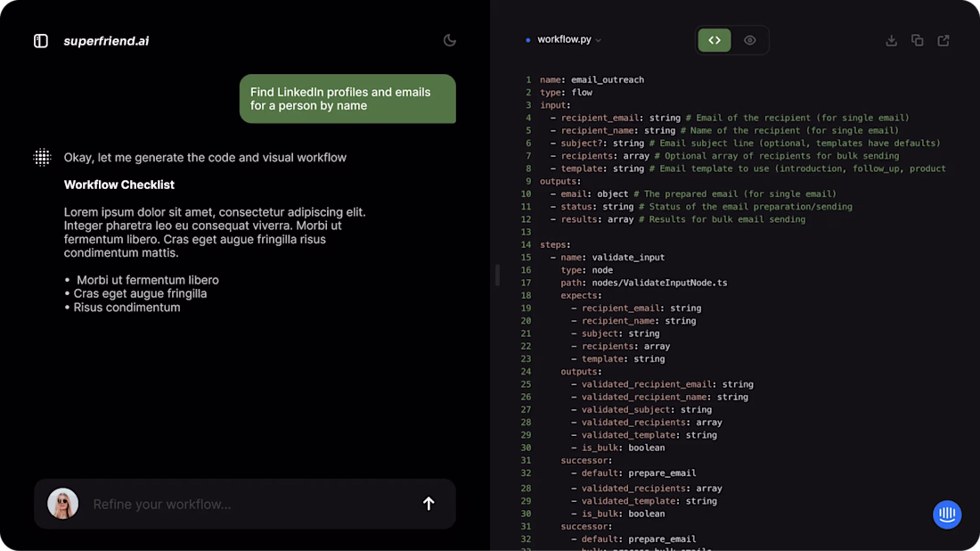The image size is (980, 551).
Task: Click the green LinkedIn profiles message bubble
Action: 347,99
